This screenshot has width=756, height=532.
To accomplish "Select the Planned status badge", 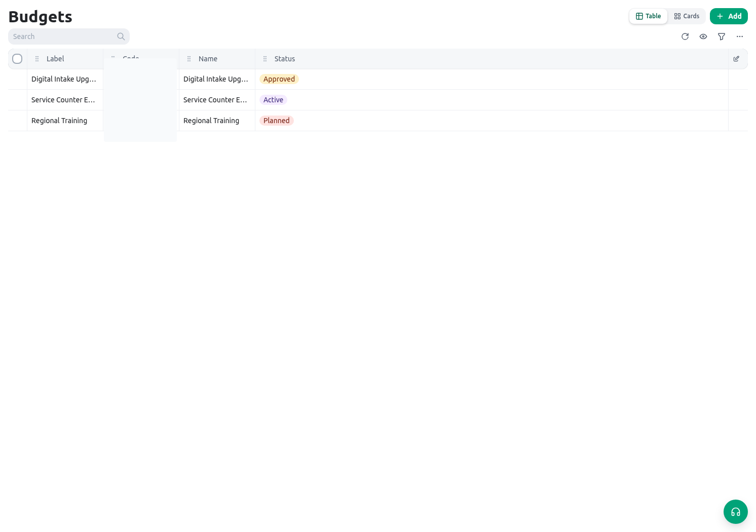I will click(x=277, y=121).
